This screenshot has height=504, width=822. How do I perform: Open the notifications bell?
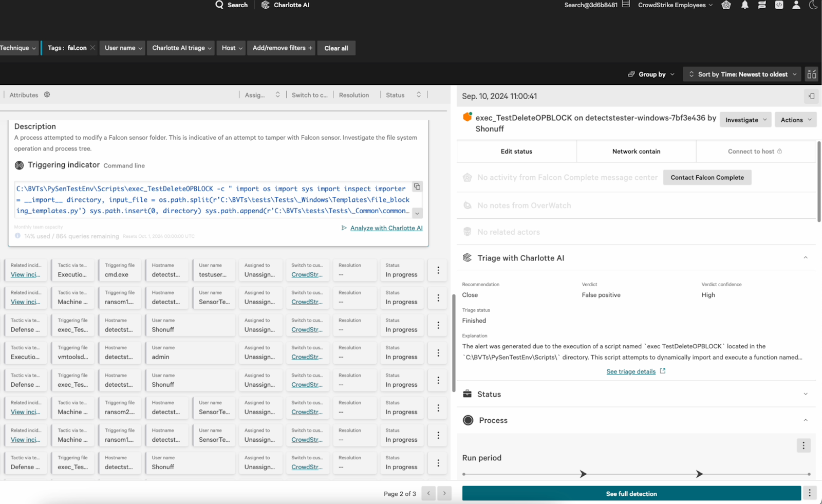(x=744, y=5)
